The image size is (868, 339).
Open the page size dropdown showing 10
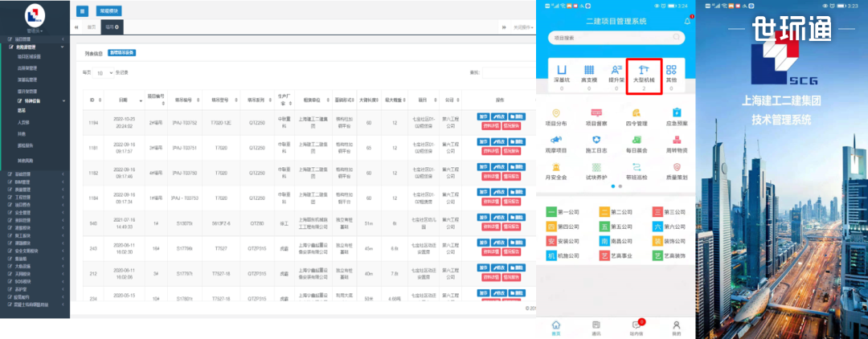(x=104, y=72)
